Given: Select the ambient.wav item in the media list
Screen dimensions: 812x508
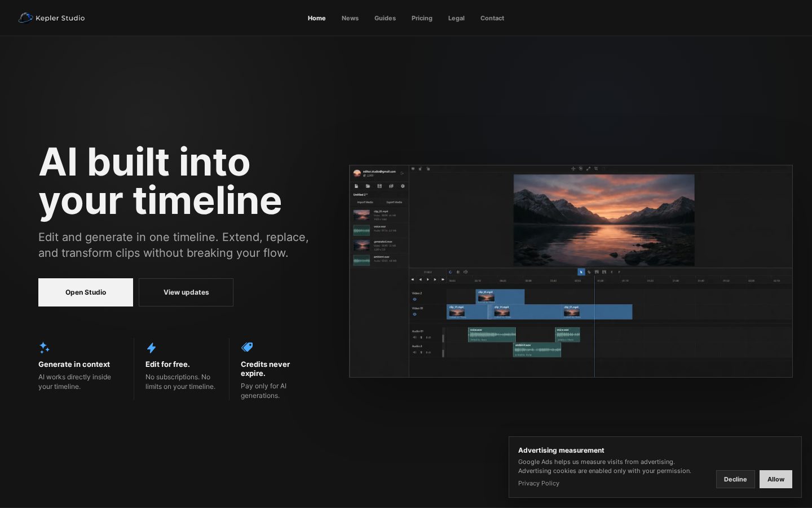Looking at the screenshot, I should [x=379, y=260].
